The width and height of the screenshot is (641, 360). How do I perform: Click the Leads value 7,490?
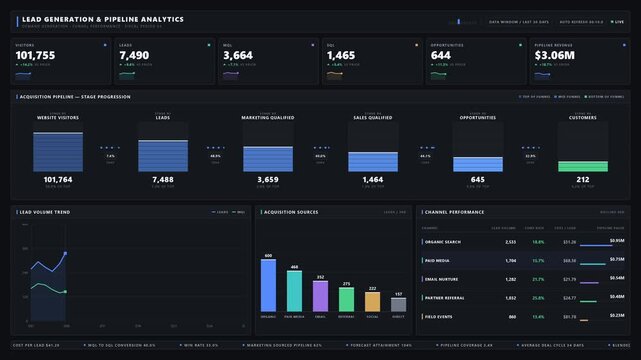134,55
